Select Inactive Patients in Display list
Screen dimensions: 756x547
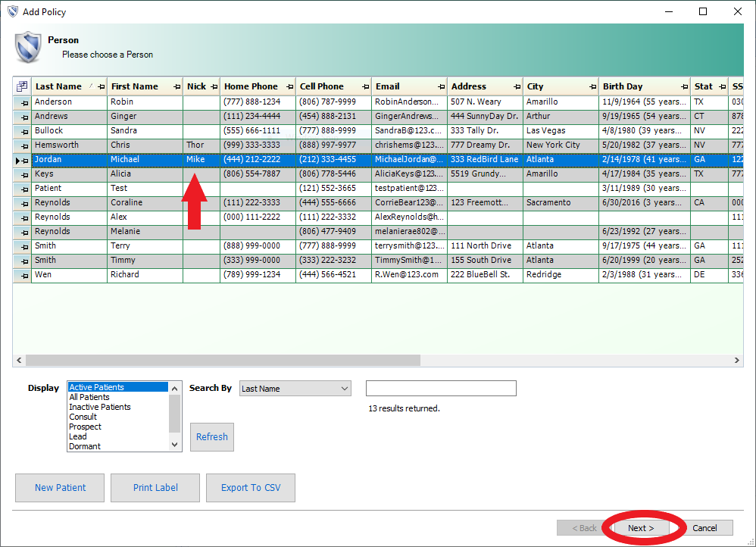pos(100,407)
